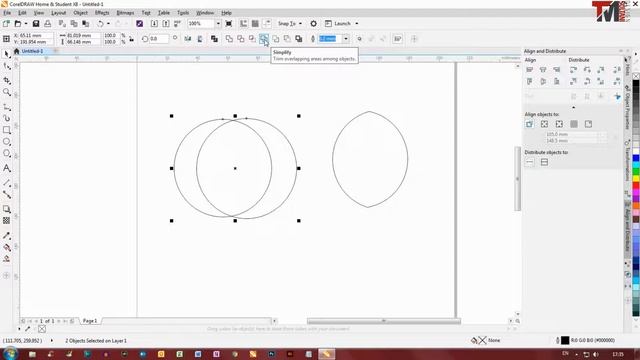Select the Zoom magnifier tool
Image resolution: width=640 pixels, height=360 pixels.
coord(7,92)
